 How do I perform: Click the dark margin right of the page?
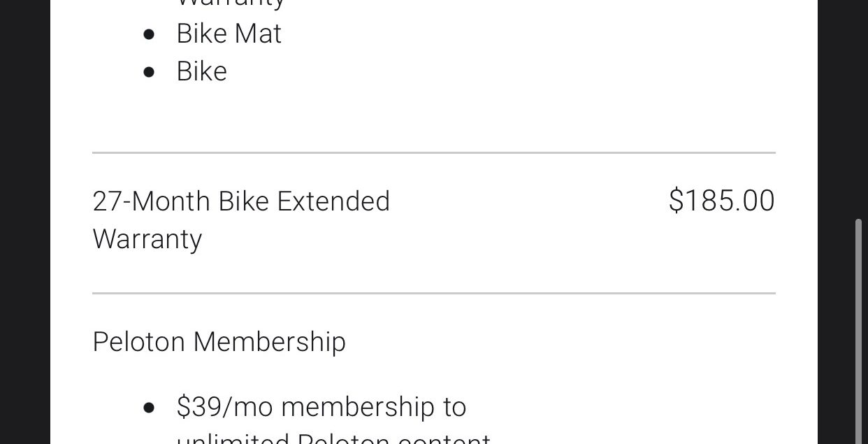[835, 222]
